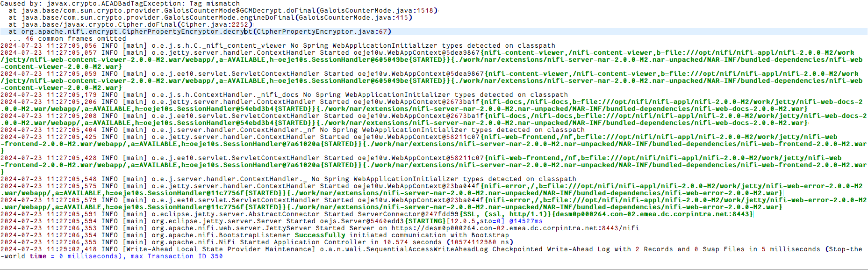This screenshot has width=868, height=270.
Task: Click the 'org.apache.nifi.NiFi' logger name
Action: point(193,242)
